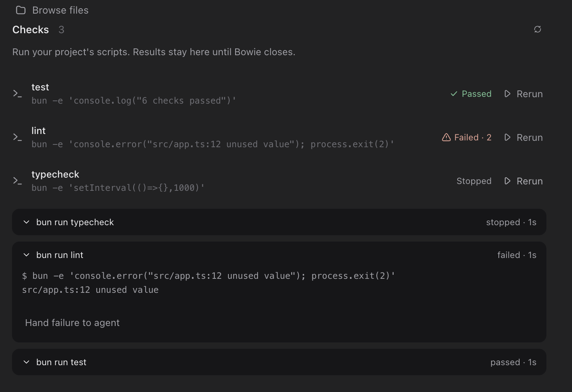Click the lint script name
Viewport: 572px width, 392px height.
coord(38,131)
